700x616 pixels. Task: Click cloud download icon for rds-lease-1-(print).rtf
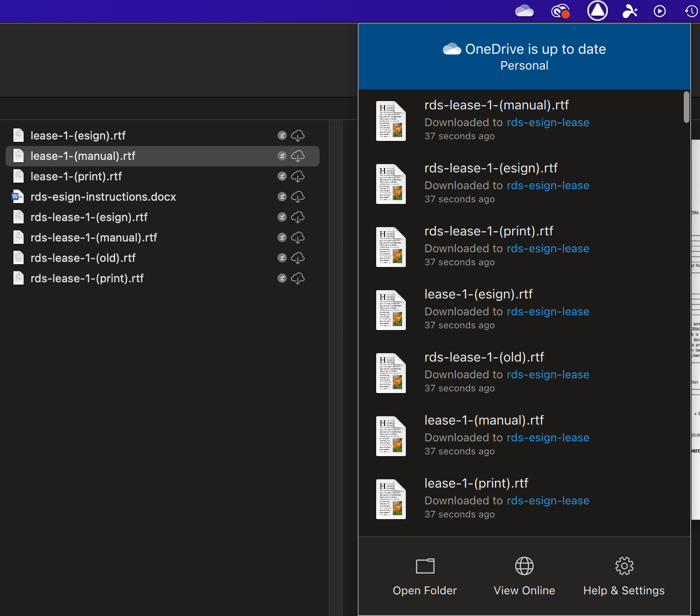(297, 278)
